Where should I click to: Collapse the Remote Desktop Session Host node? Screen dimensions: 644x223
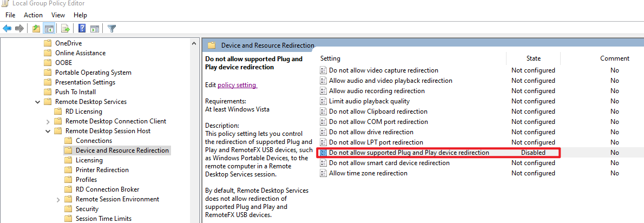pos(48,131)
